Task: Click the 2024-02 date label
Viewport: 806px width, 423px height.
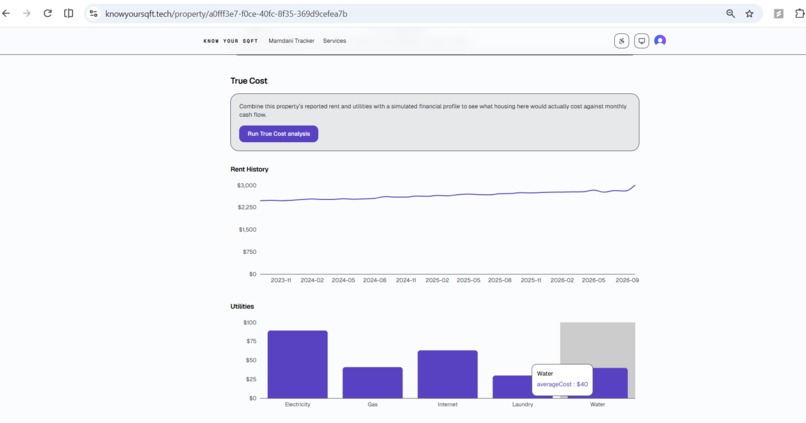Action: click(x=312, y=280)
